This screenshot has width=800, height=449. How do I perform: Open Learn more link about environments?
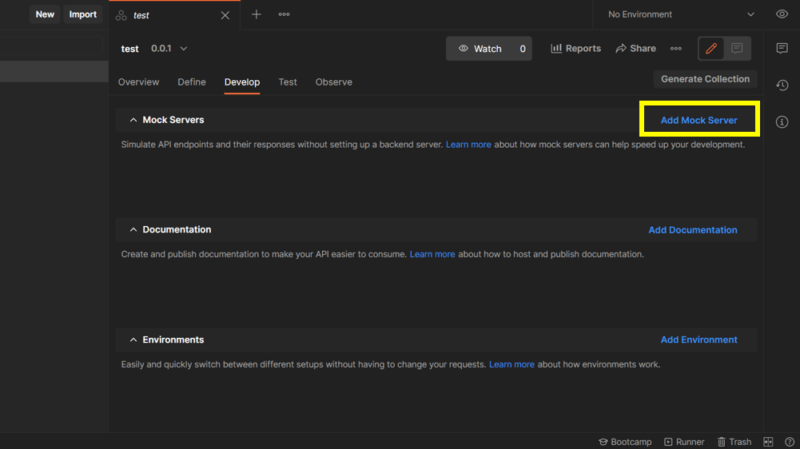(512, 364)
